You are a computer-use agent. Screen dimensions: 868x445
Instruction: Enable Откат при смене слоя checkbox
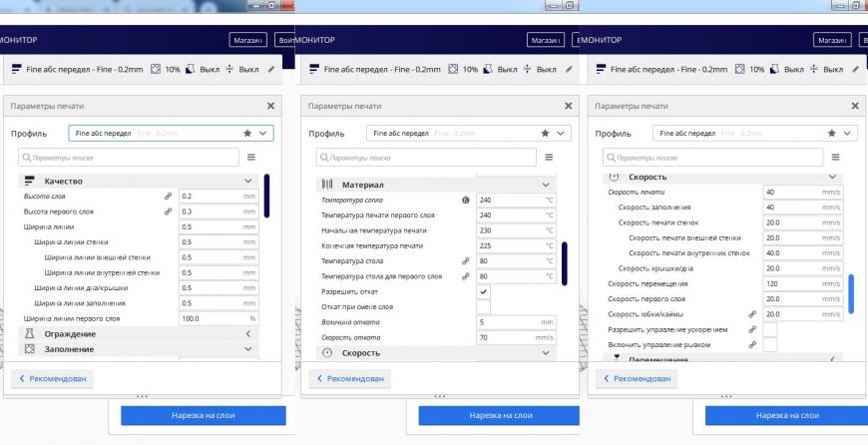(x=483, y=307)
